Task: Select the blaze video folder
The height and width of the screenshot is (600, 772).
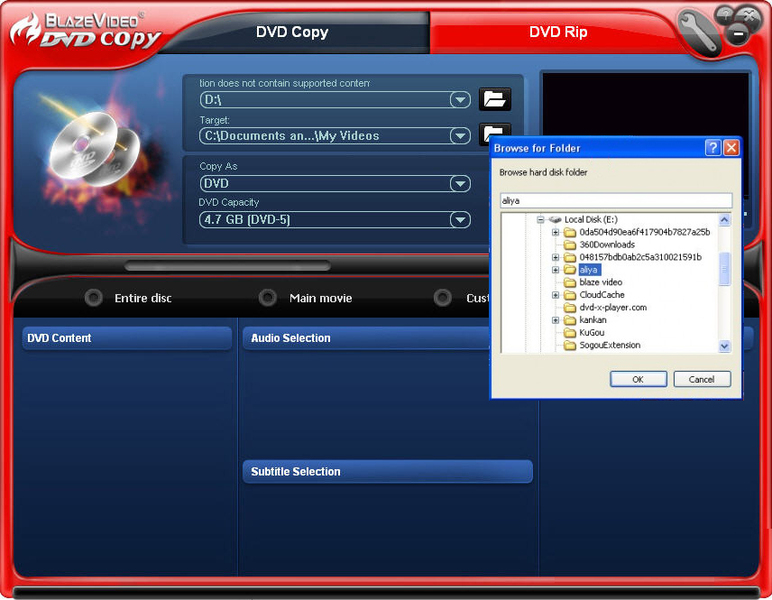Action: click(x=601, y=282)
